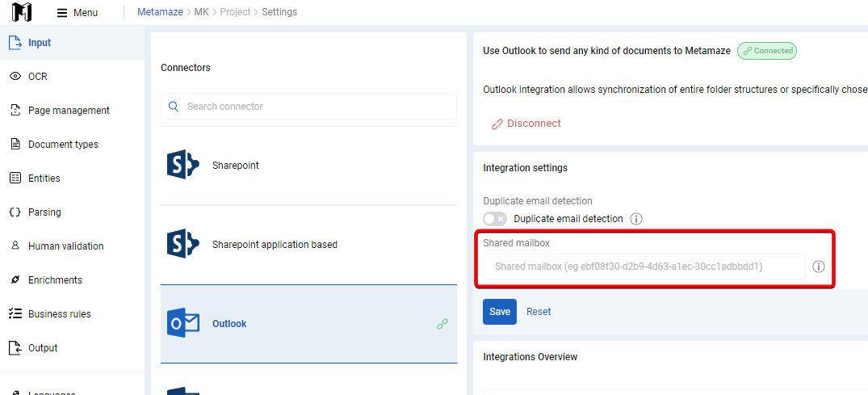868x395 pixels.
Task: Click the Page management icon
Action: click(x=15, y=110)
